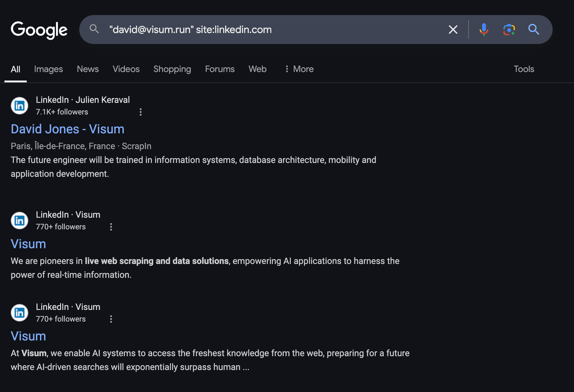Viewport: 574px width, 392px height.
Task: Open more options for 'At Visum' result
Action: (111, 319)
